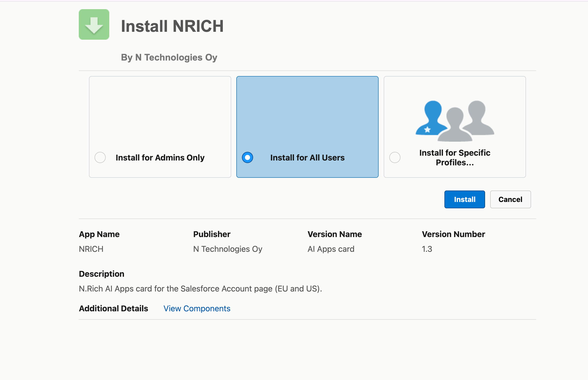
Task: Click the blue Install button
Action: pos(465,199)
